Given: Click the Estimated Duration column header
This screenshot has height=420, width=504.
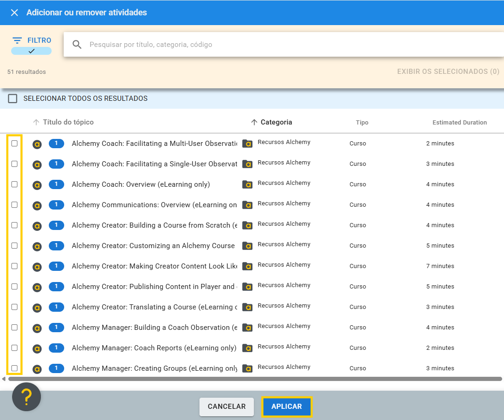Looking at the screenshot, I should click(459, 123).
